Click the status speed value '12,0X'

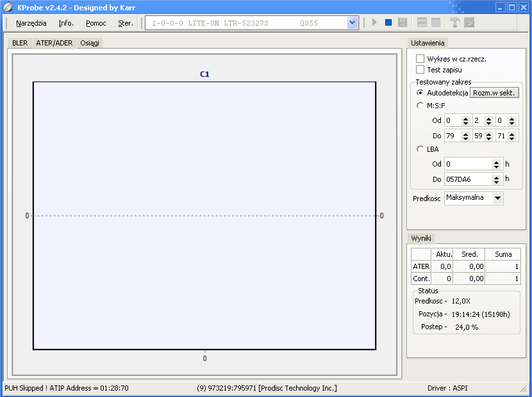[x=461, y=301]
